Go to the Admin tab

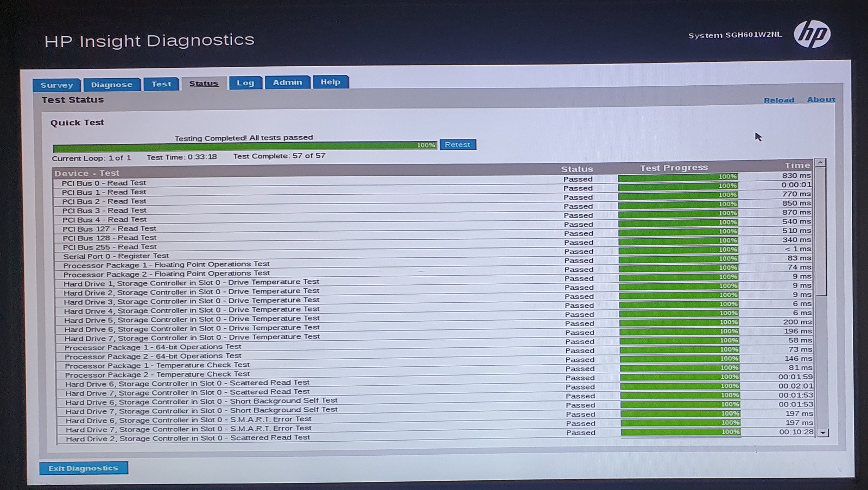(x=287, y=82)
